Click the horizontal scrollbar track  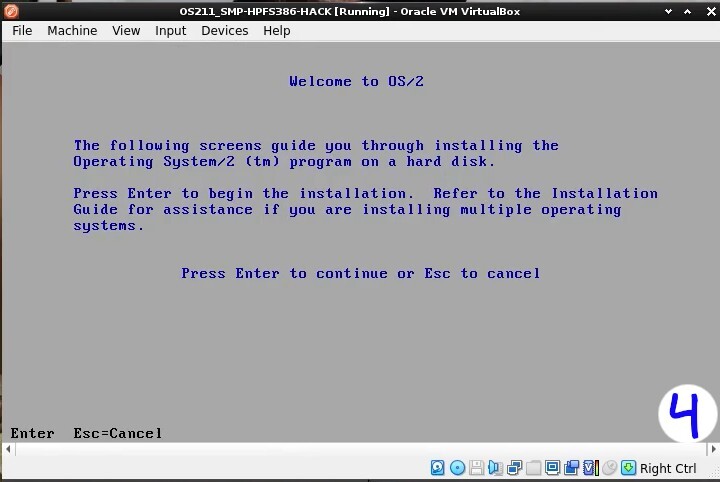[361, 449]
